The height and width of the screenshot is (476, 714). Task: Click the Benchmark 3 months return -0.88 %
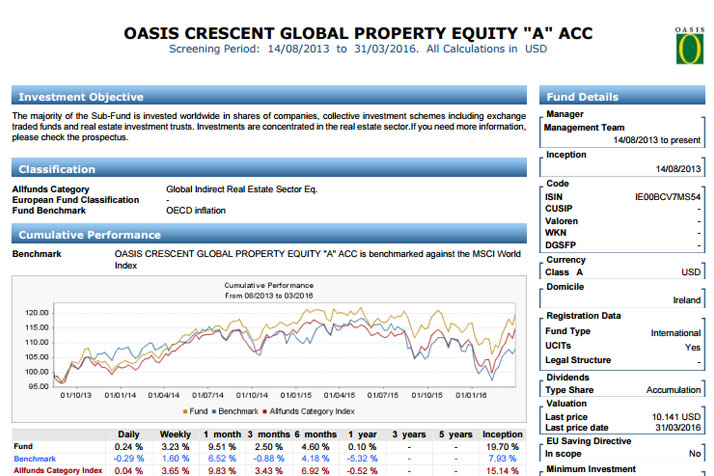point(269,459)
